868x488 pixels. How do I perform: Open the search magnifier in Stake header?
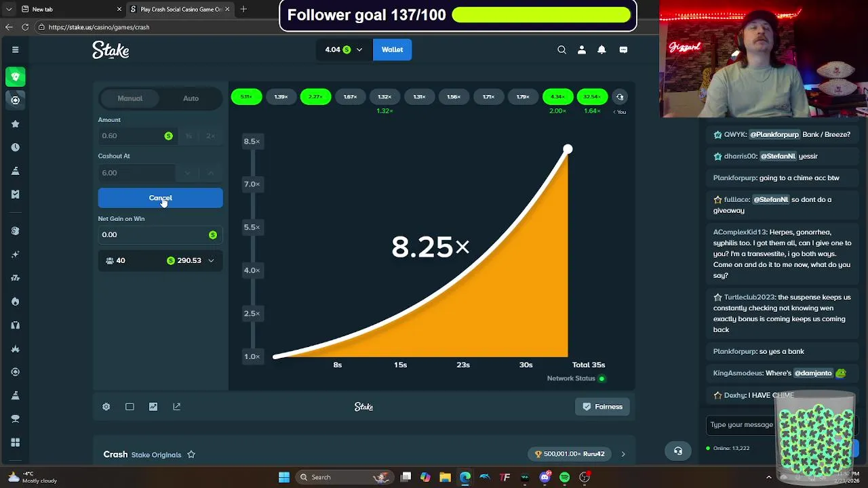(561, 49)
